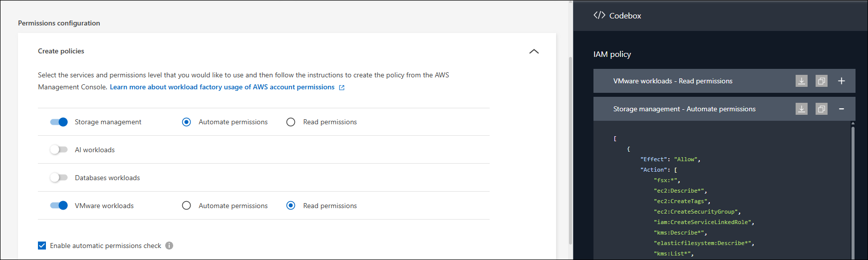Viewport: 868px width, 260px height.
Task: Copy the Storage management Automate permissions policy
Action: coord(821,109)
